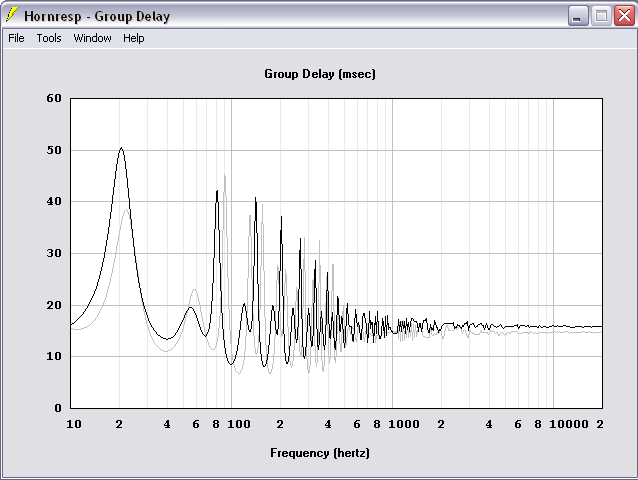Open the Help menu
Viewport: 638px width, 480px height.
[x=133, y=38]
